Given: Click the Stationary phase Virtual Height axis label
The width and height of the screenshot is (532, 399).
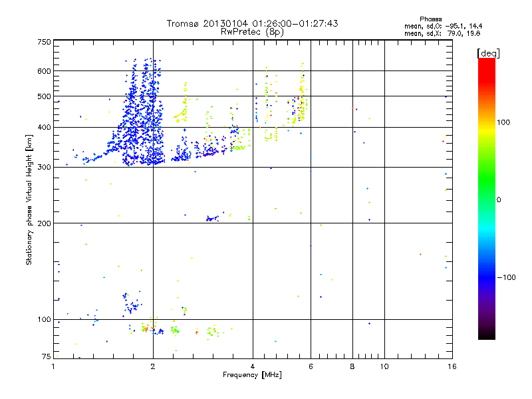Looking at the screenshot, I should [x=29, y=199].
